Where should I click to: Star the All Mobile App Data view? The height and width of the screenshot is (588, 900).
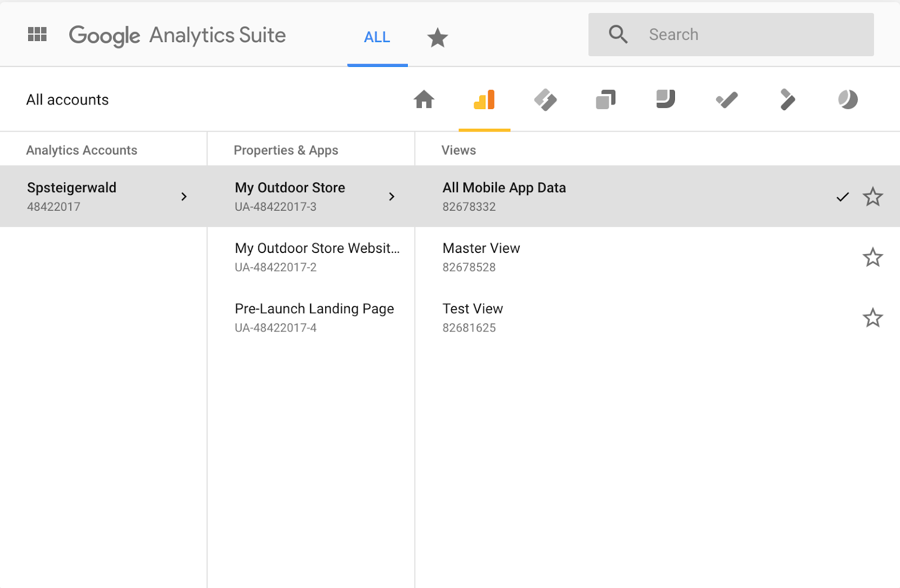click(873, 197)
